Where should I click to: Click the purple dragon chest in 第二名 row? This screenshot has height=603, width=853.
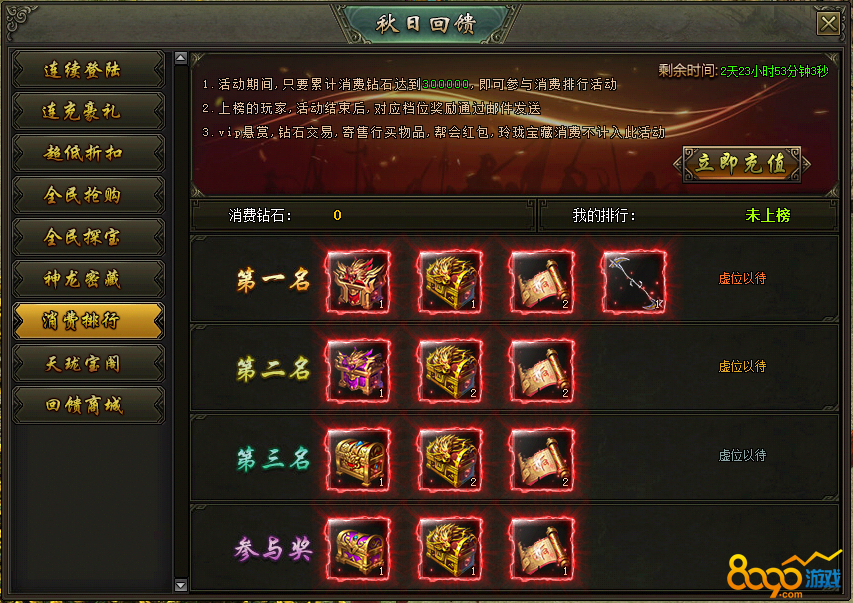tap(358, 371)
